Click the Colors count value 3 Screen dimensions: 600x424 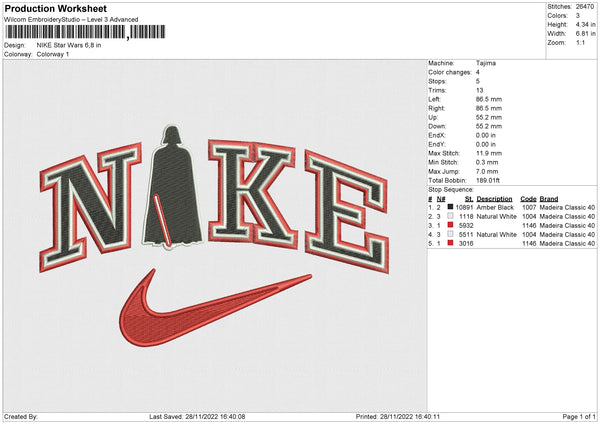578,16
